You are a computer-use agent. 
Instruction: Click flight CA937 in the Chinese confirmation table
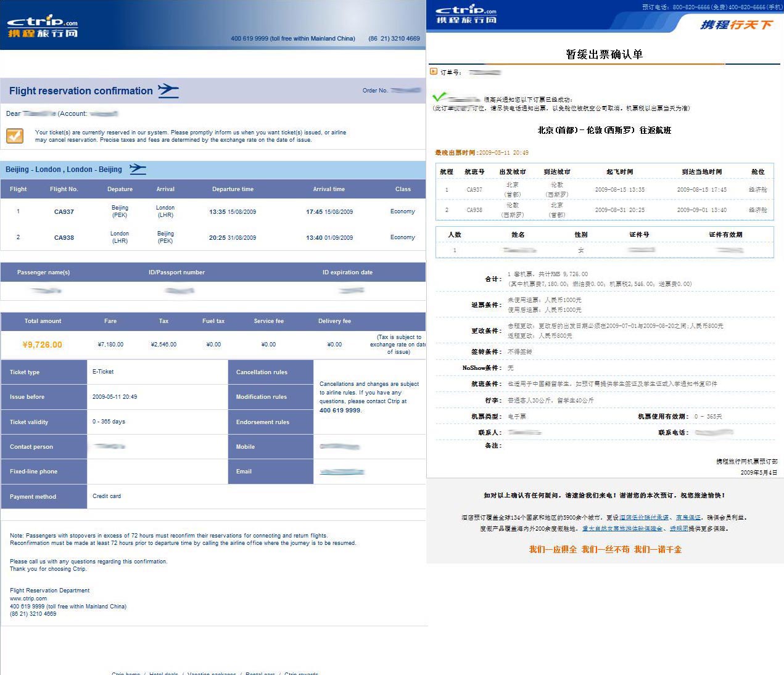click(474, 190)
